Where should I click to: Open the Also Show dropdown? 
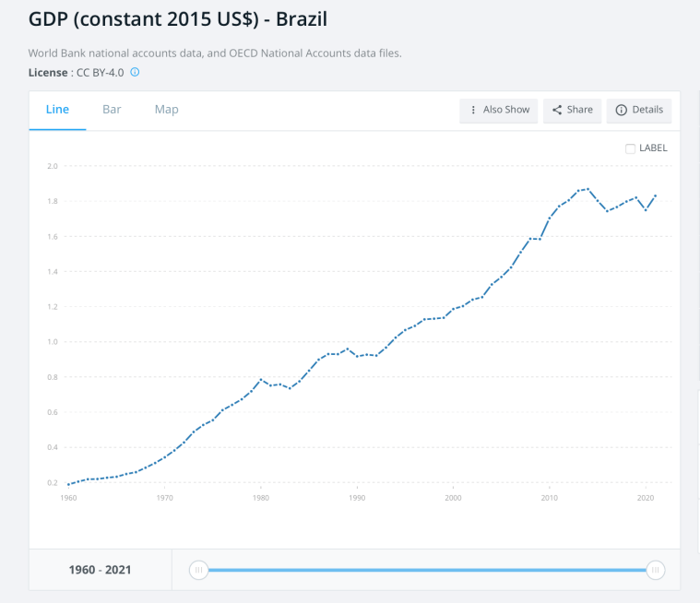click(x=499, y=111)
